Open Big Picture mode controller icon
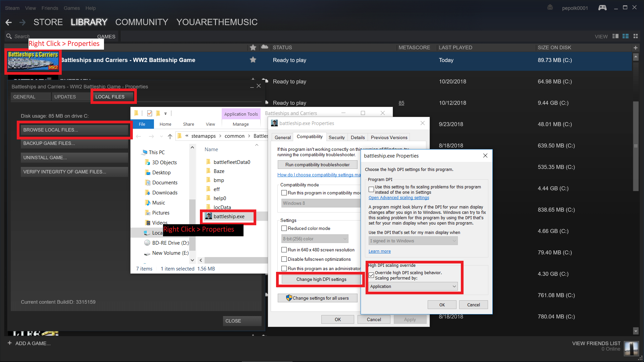 click(x=602, y=8)
